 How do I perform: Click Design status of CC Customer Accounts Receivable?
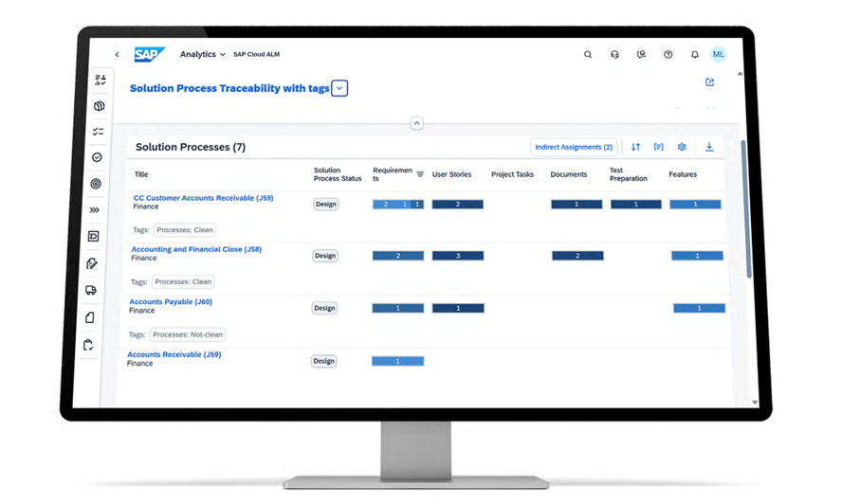coord(326,205)
